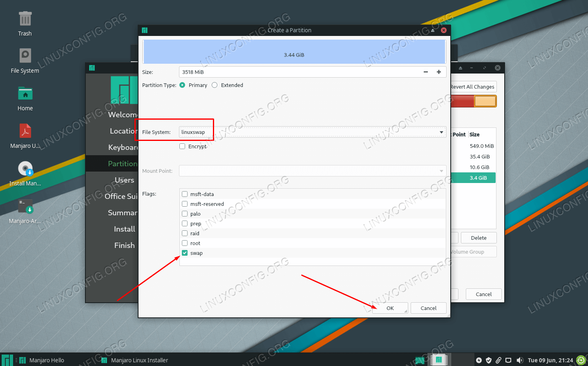Click Revert All Changes button
This screenshot has width=588, height=366.
pos(473,87)
